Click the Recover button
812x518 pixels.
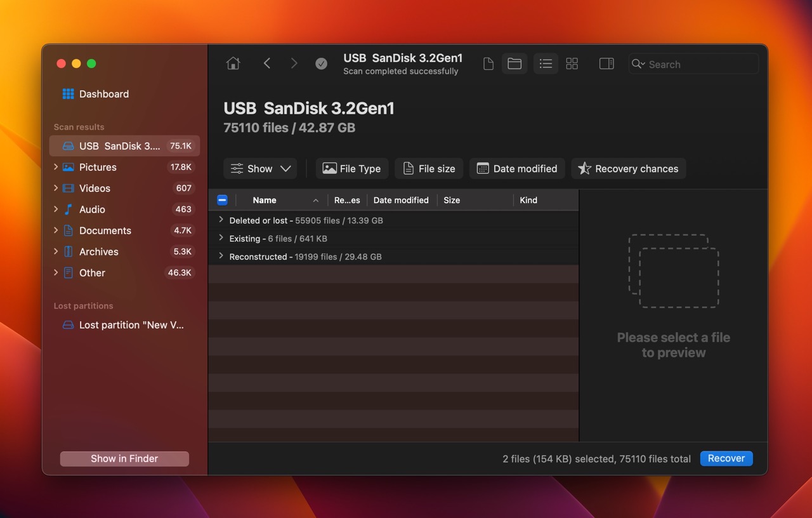click(726, 458)
